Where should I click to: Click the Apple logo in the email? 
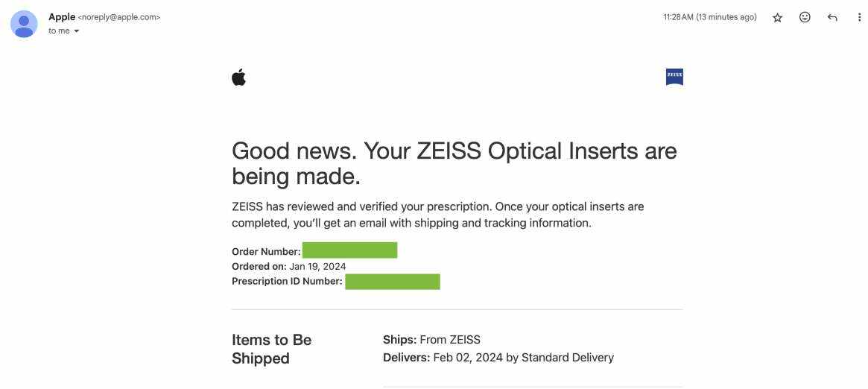coord(238,78)
